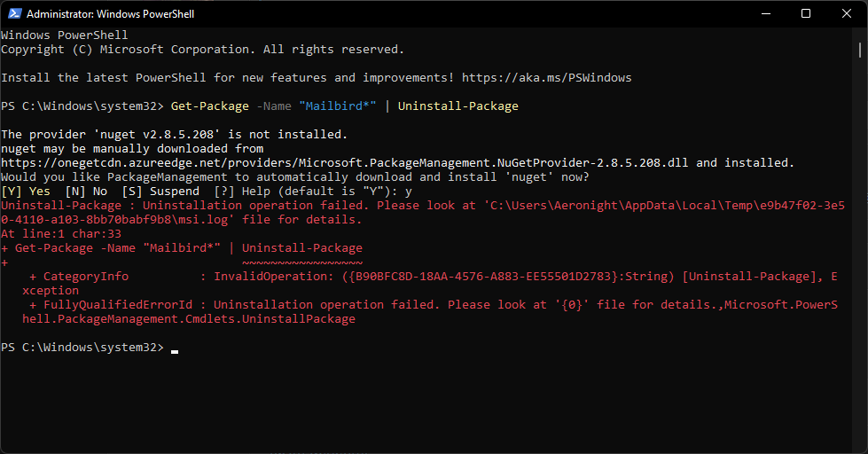This screenshot has height=454, width=868.
Task: Close the Administrator PowerShell window
Action: pyautogui.click(x=847, y=13)
